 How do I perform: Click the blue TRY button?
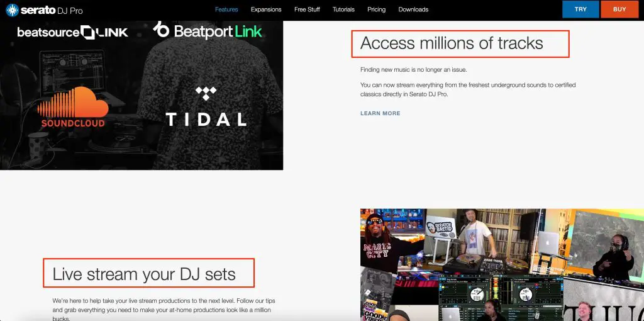[x=580, y=9]
